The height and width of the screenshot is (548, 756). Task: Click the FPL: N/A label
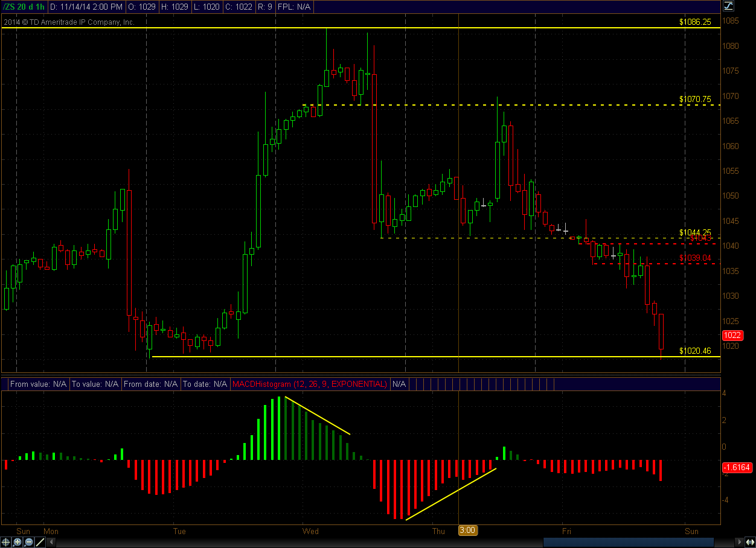(294, 7)
